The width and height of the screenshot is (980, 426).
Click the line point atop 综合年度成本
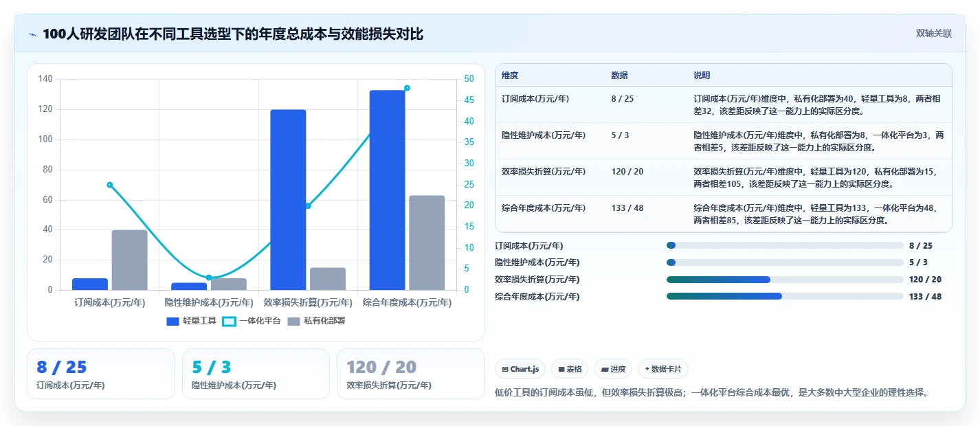[407, 88]
